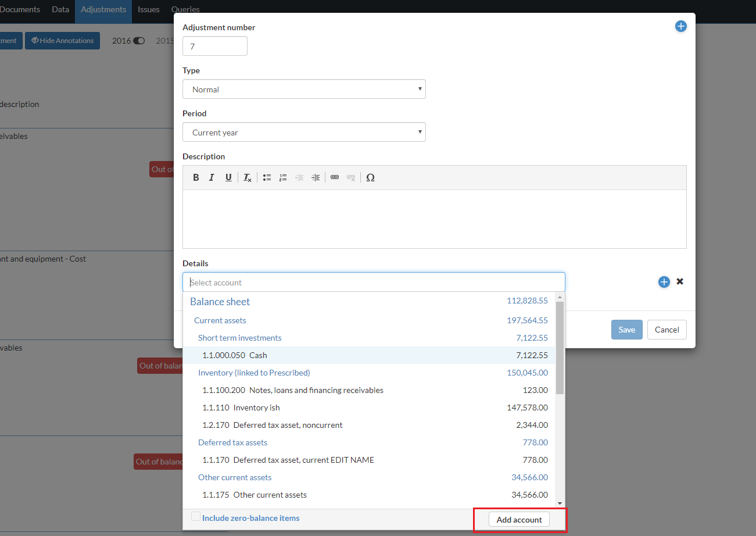Screen dimensions: 756x536
Task: Open the Select account dropdown field
Action: click(x=374, y=281)
